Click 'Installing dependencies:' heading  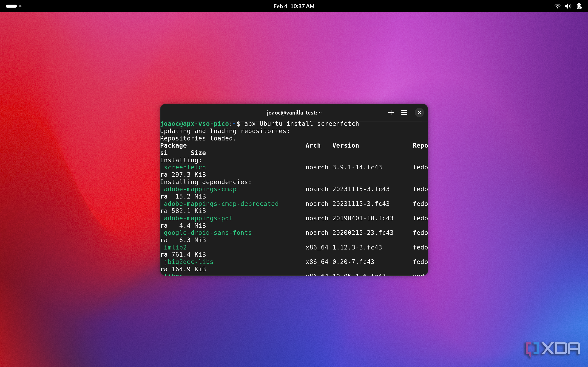[x=206, y=182]
